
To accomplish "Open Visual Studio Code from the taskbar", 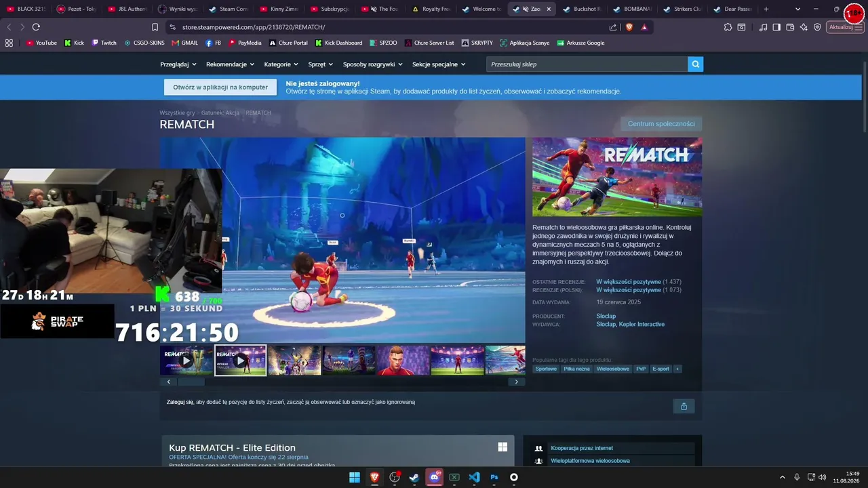I will [474, 477].
